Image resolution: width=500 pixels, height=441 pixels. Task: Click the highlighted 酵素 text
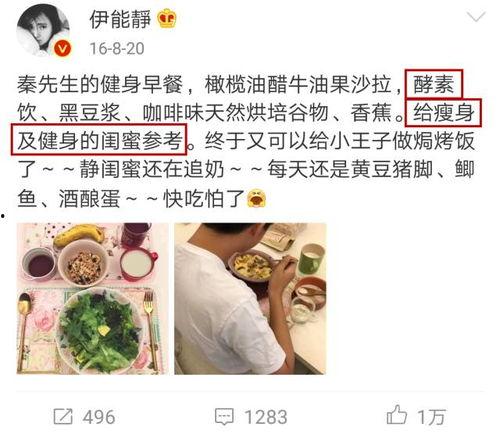tap(434, 84)
